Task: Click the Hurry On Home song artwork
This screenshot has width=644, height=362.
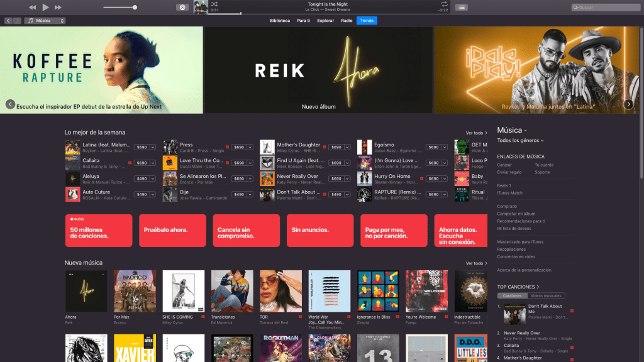Action: (364, 179)
